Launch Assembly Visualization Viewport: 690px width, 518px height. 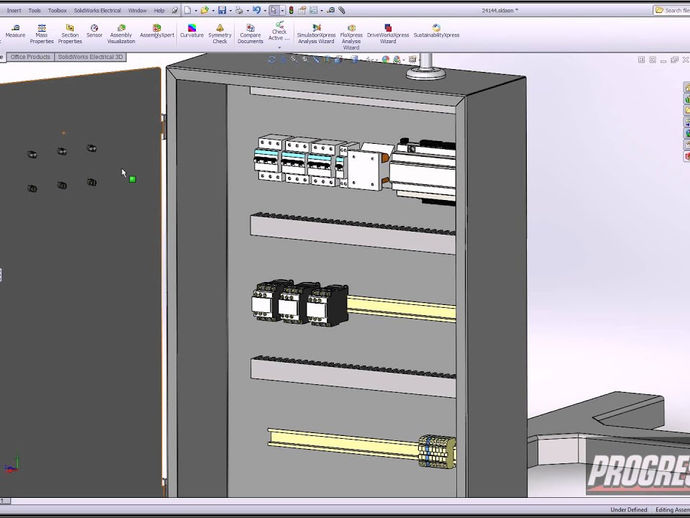point(121,34)
